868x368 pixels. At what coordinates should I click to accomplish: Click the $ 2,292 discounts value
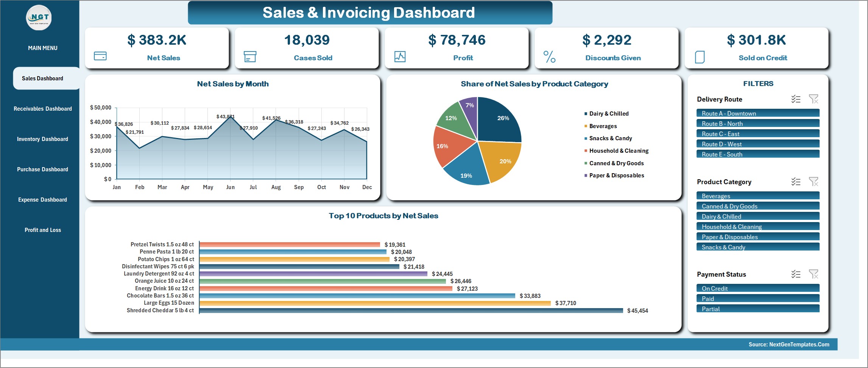pyautogui.click(x=607, y=40)
